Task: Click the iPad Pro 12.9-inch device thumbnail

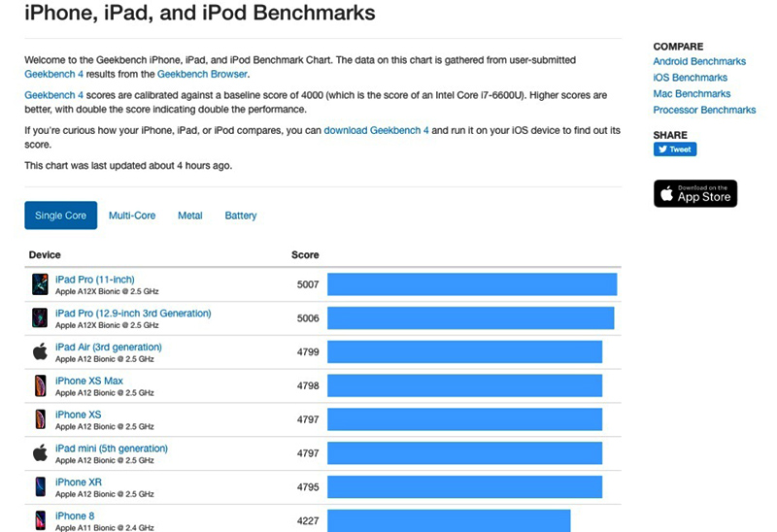Action: point(40,318)
